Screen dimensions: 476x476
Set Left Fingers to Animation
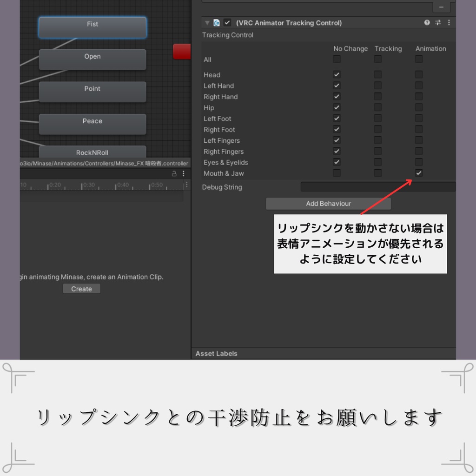coord(419,140)
